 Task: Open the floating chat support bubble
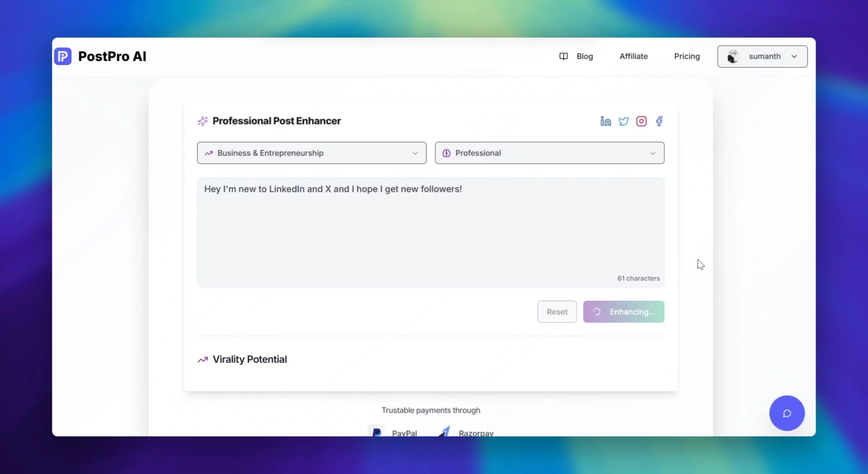787,413
